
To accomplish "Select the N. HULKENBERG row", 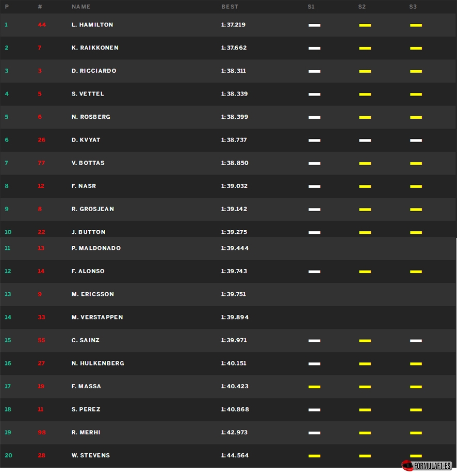I will (228, 363).
